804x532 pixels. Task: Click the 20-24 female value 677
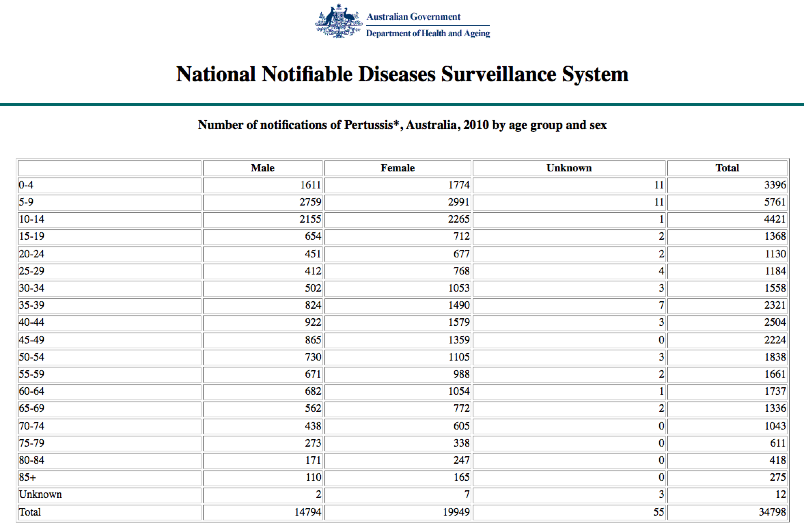[461, 254]
